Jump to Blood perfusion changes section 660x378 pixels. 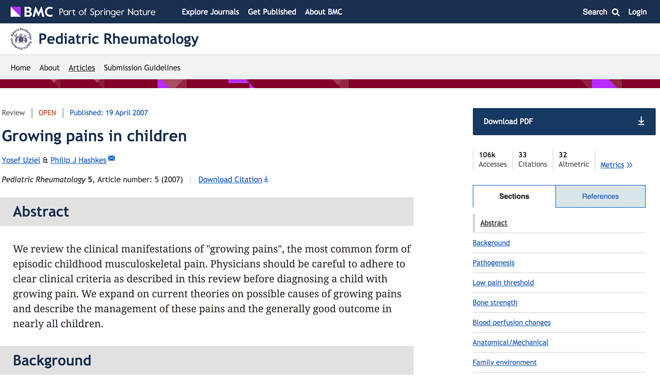tap(511, 322)
